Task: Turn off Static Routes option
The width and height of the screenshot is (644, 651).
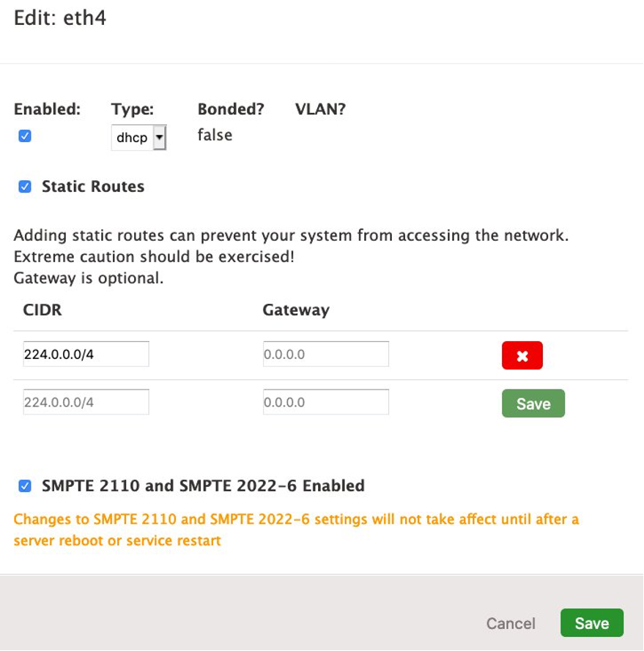Action: click(26, 186)
